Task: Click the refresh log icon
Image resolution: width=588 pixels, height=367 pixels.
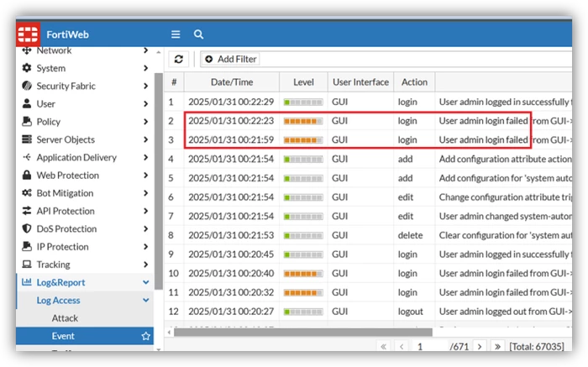Action: (178, 59)
